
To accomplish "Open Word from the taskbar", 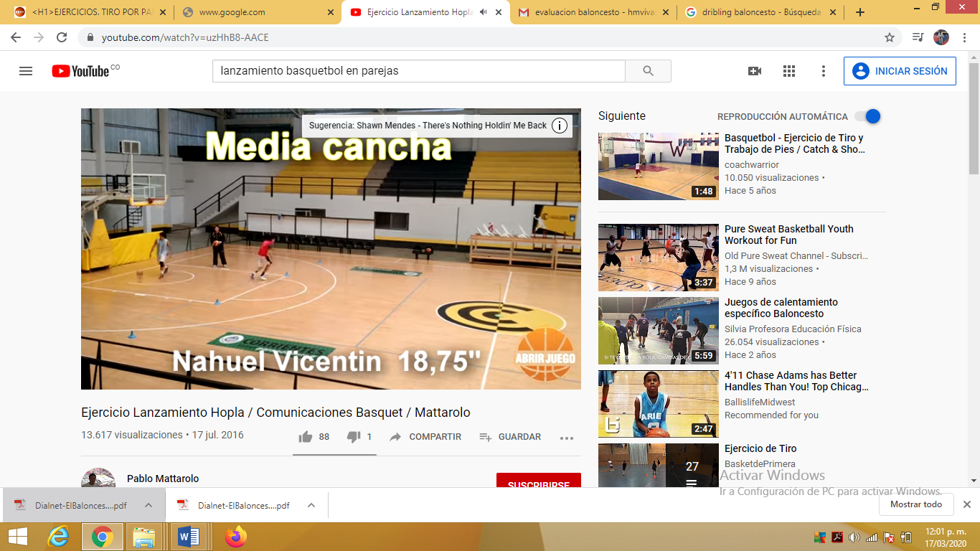I will pos(188,537).
